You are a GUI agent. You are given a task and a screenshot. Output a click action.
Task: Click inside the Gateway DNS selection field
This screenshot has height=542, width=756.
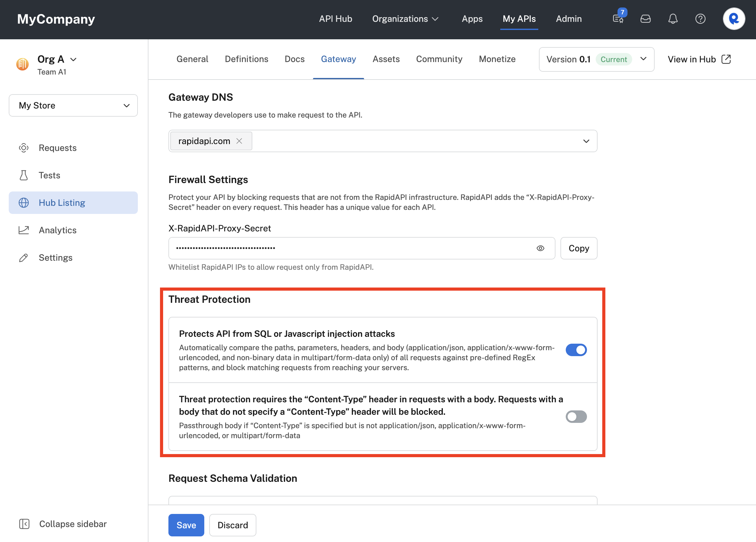pos(383,141)
